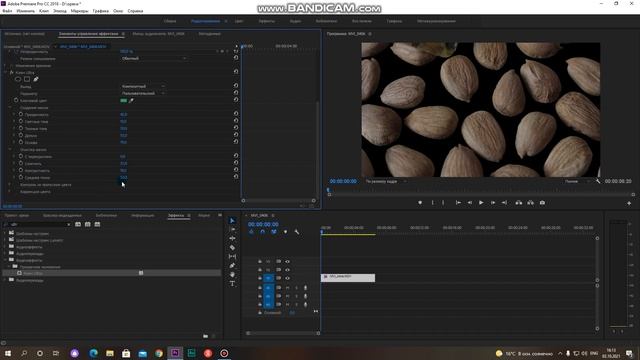The image size is (640, 360).
Task: Create rectangle mask for Ultra Key effect
Action: click(27, 79)
